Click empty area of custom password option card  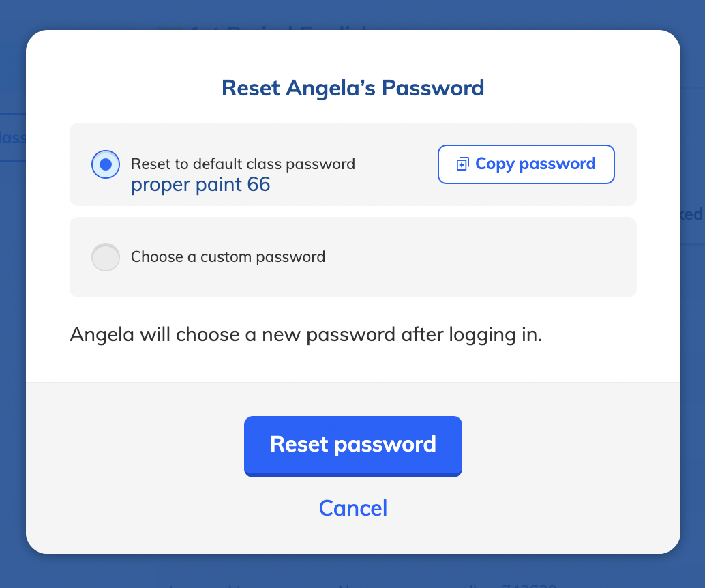tap(481, 257)
